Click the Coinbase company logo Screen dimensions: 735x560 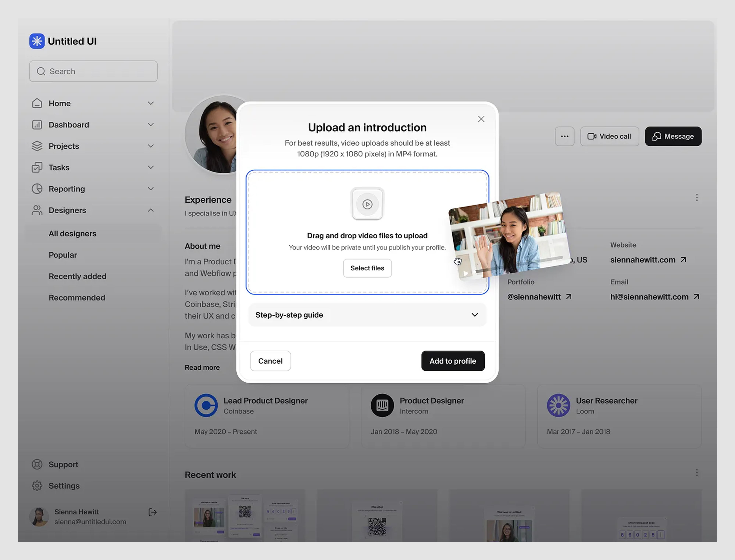(206, 405)
